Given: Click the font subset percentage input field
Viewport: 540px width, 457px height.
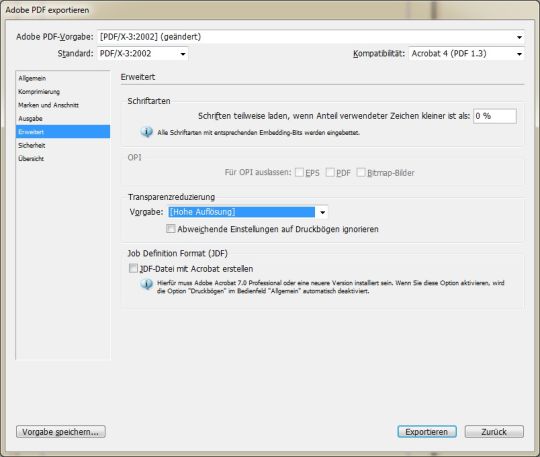Looking at the screenshot, I should (x=495, y=116).
